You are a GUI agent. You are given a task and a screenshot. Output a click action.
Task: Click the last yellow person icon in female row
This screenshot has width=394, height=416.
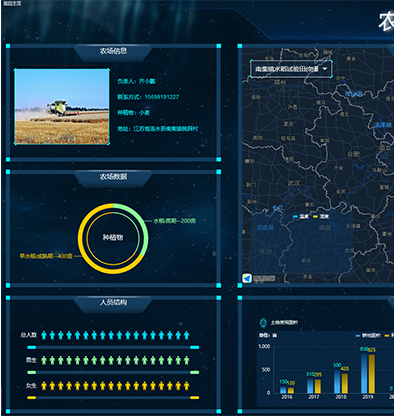point(187,386)
